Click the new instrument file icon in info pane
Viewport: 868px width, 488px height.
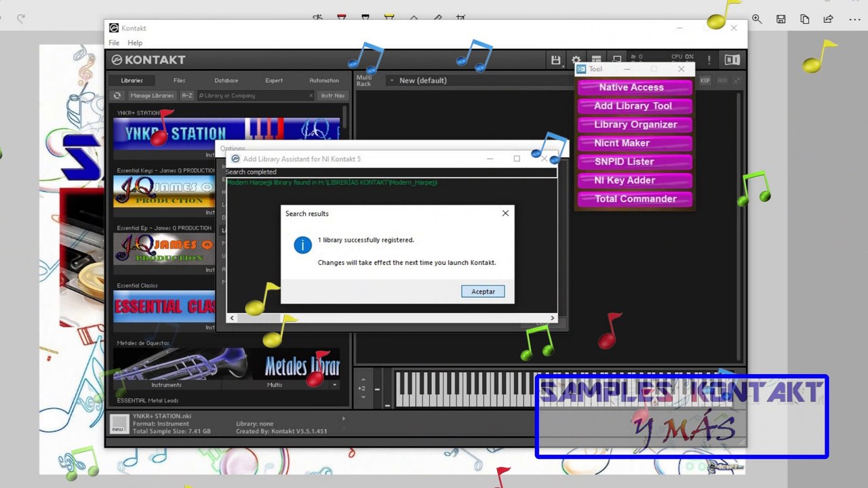(x=119, y=424)
